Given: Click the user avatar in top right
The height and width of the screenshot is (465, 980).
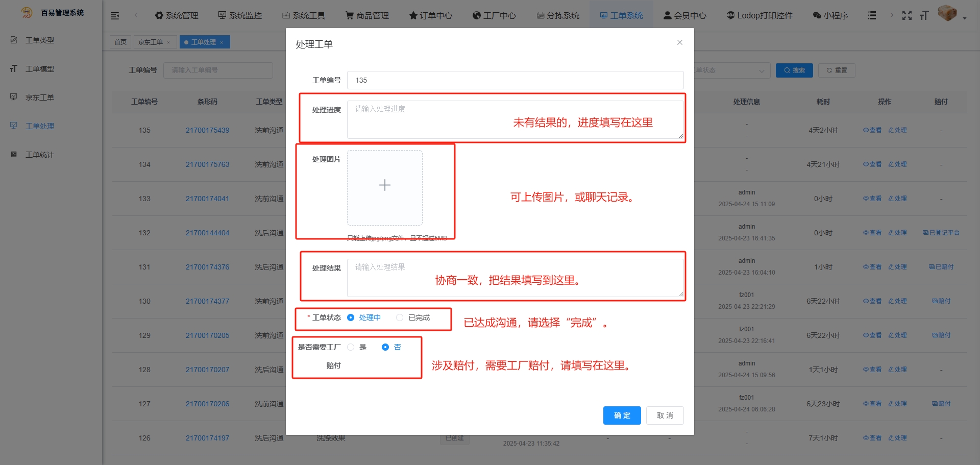Looking at the screenshot, I should point(947,14).
